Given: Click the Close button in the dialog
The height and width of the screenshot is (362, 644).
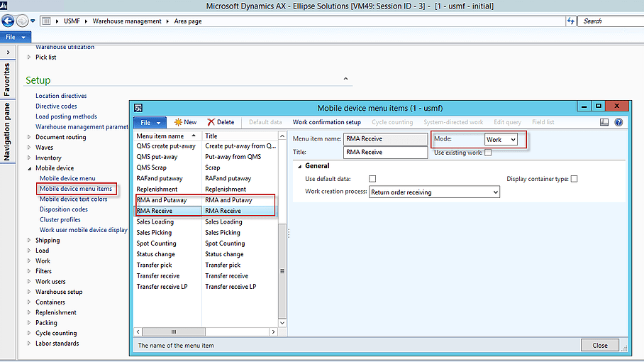Looking at the screenshot, I should [599, 345].
